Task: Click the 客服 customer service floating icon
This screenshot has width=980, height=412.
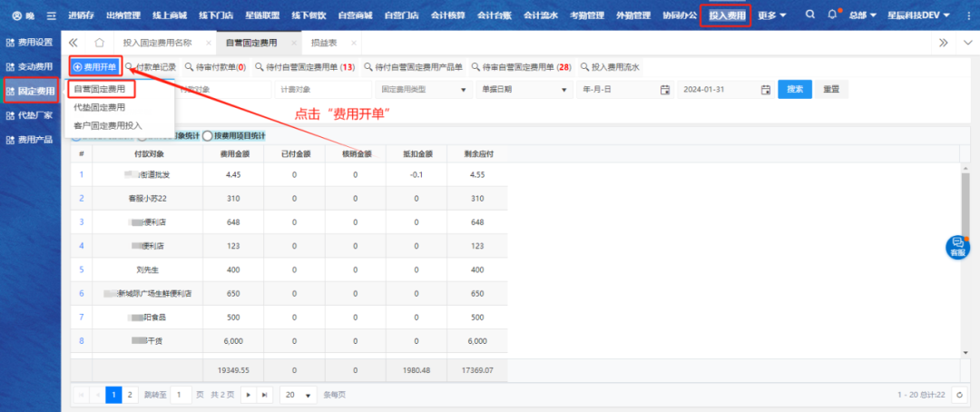Action: [956, 247]
